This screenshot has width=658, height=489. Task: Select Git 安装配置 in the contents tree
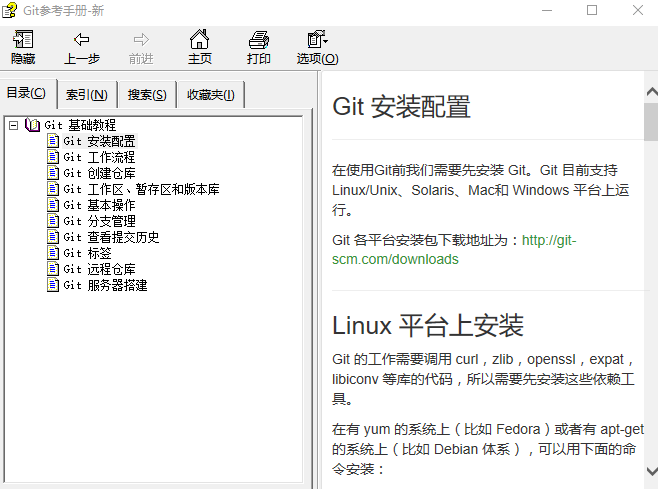(99, 141)
